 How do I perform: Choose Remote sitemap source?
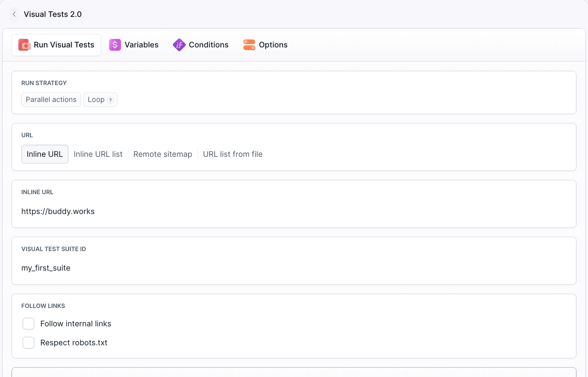[x=163, y=154]
